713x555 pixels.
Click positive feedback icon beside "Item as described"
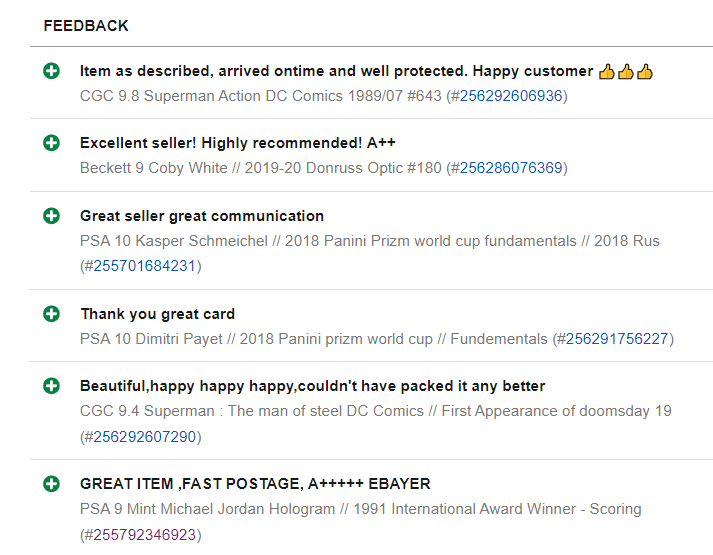(52, 71)
